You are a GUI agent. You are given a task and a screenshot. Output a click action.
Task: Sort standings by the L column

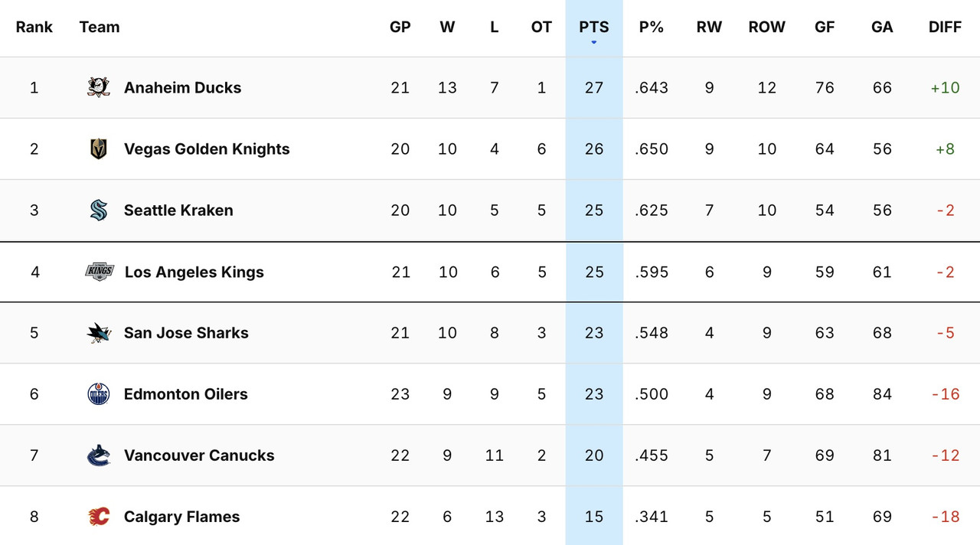pos(495,27)
